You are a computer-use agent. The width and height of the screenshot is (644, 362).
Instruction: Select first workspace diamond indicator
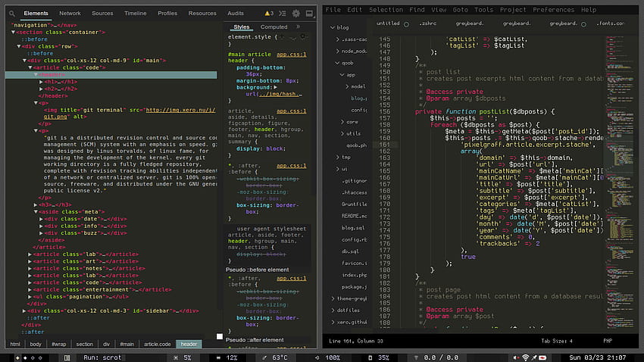pyautogui.click(x=17, y=358)
